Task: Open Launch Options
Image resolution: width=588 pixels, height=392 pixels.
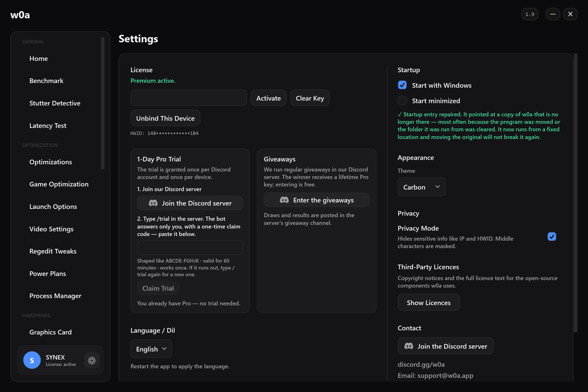Action: coord(53,207)
